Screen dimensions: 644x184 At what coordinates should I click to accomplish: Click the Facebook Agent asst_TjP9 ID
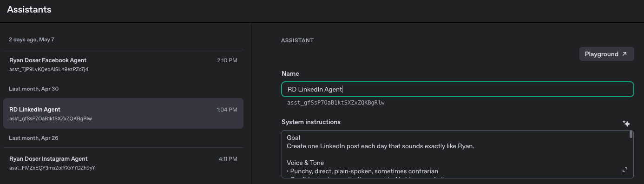pyautogui.click(x=49, y=69)
